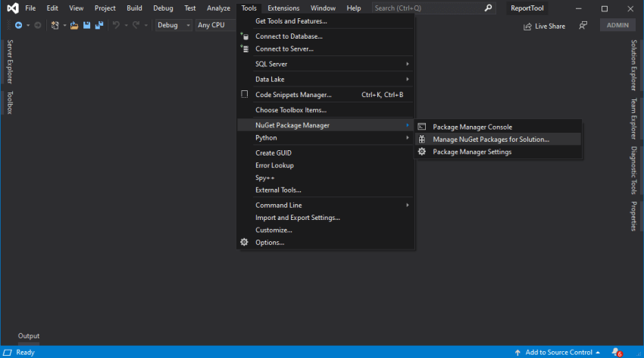The width and height of the screenshot is (644, 358).
Task: Save all files with multi-disk icon
Action: tap(99, 25)
